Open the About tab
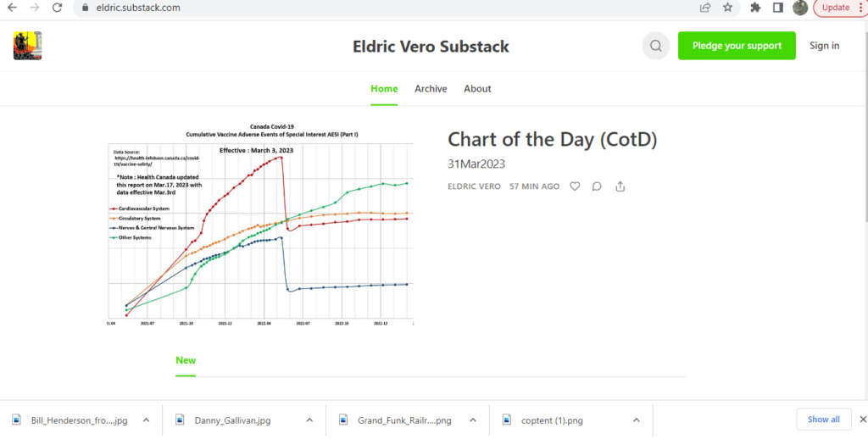Image resolution: width=868 pixels, height=439 pixels. 477,89
